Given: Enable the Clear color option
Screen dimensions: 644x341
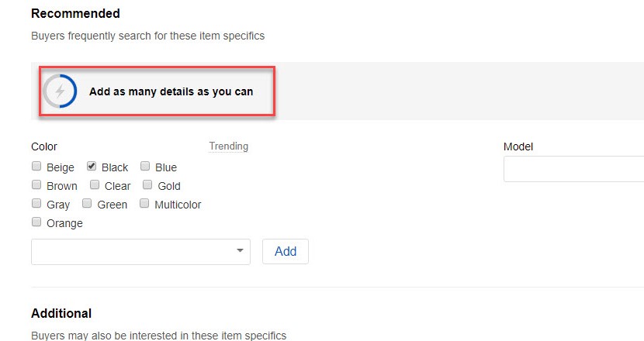Looking at the screenshot, I should 95,184.
